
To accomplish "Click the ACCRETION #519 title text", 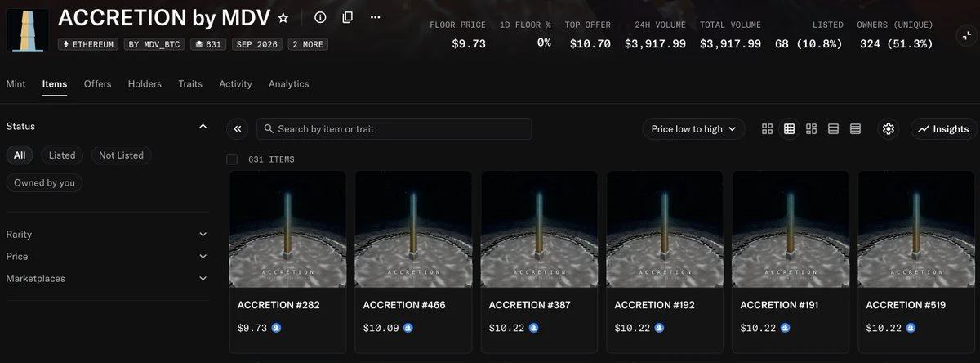I will [x=906, y=305].
